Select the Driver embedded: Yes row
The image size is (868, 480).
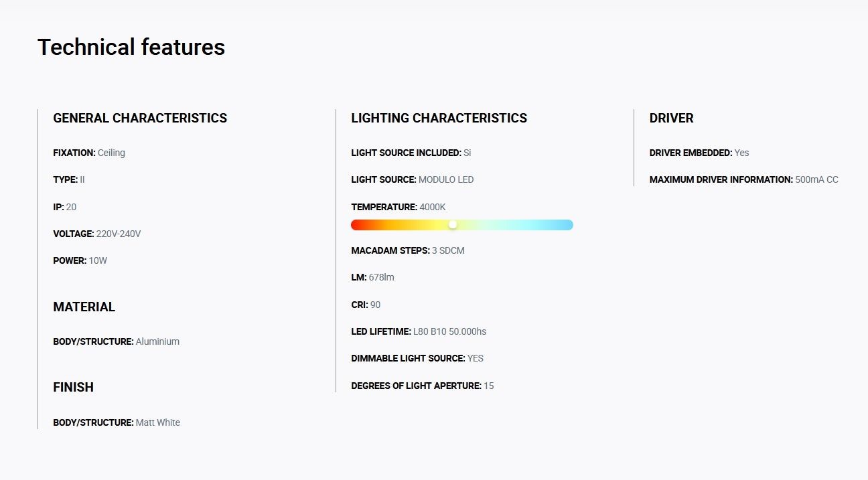[x=699, y=153]
